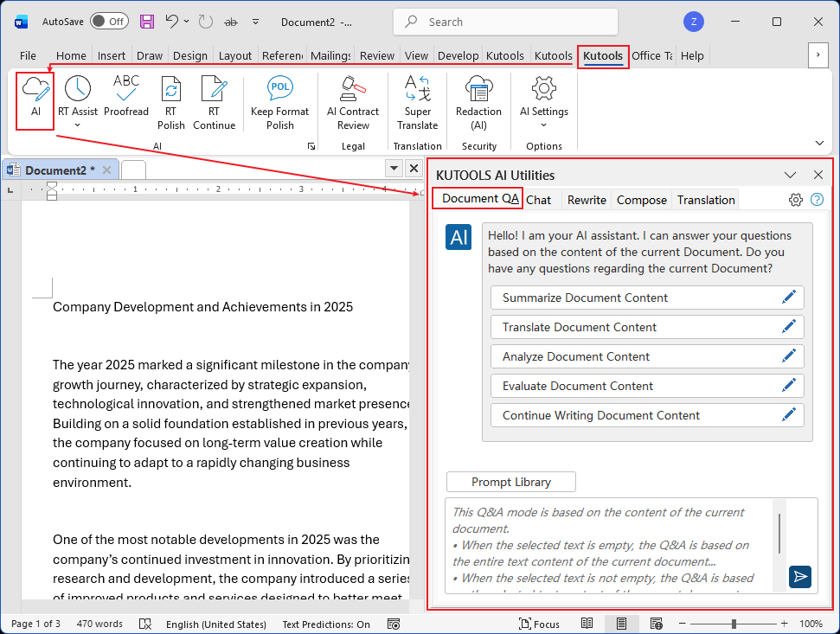Toggle AutoSave off switch
Screen dimensions: 840x634
point(110,22)
